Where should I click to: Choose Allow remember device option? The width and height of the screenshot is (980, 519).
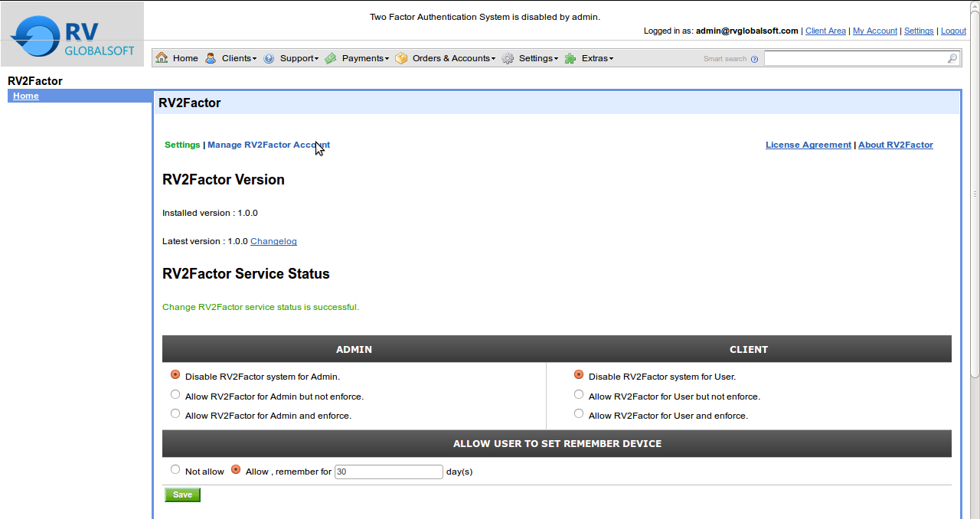[x=236, y=470]
